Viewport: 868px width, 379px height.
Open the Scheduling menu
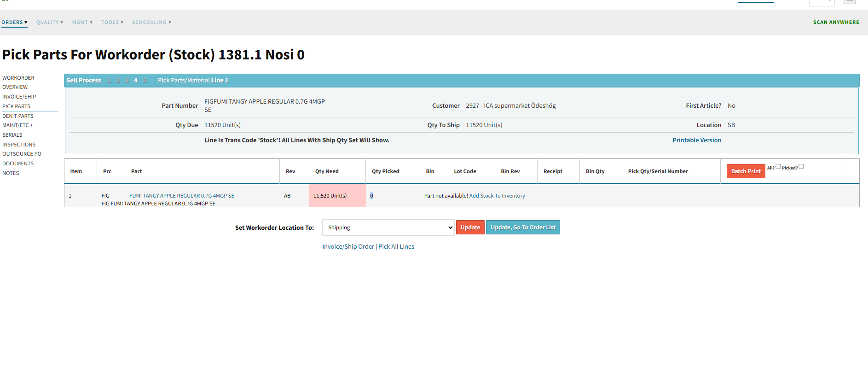pos(151,22)
